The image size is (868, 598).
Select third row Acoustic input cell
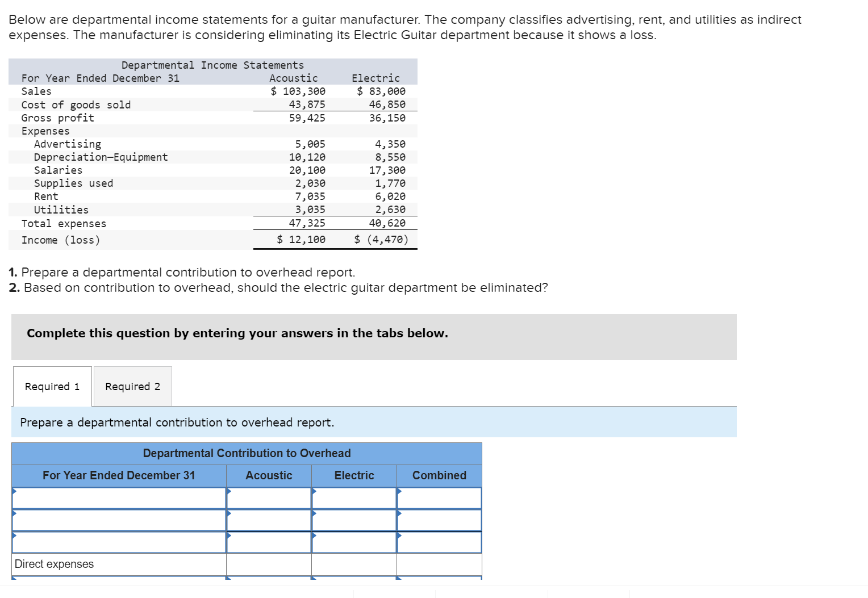tap(269, 542)
